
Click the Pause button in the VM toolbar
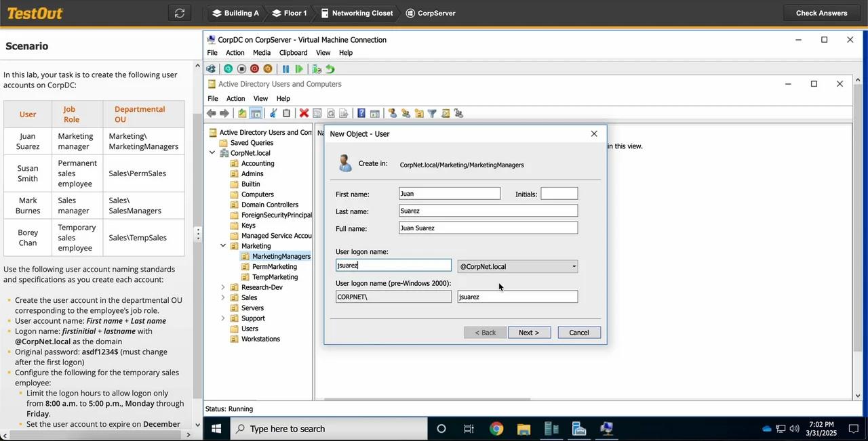pos(285,68)
